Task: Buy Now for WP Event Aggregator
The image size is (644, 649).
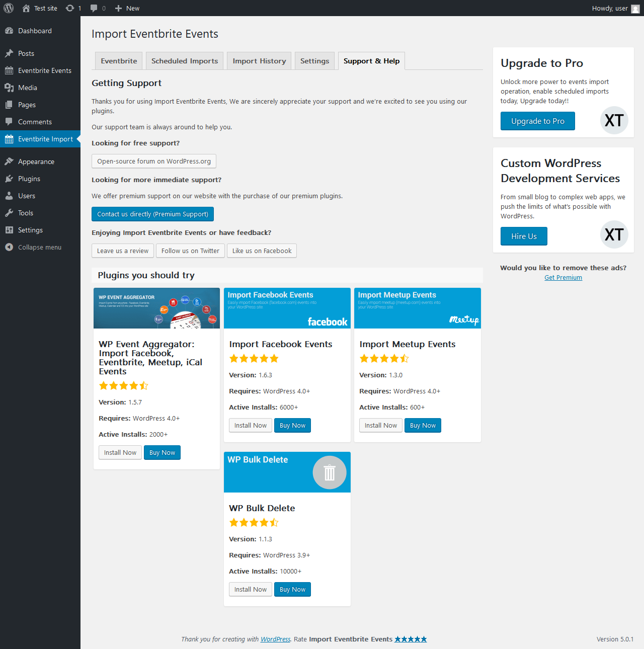Action: (x=162, y=452)
